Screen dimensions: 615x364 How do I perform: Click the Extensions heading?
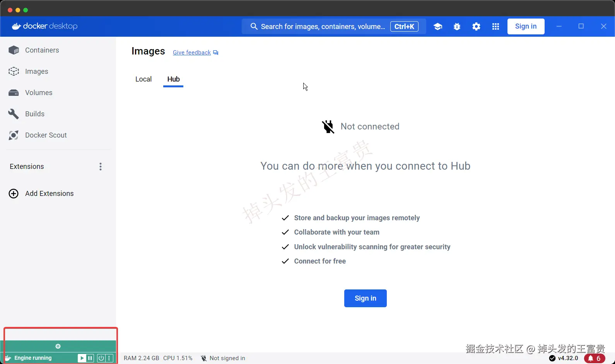tap(27, 167)
